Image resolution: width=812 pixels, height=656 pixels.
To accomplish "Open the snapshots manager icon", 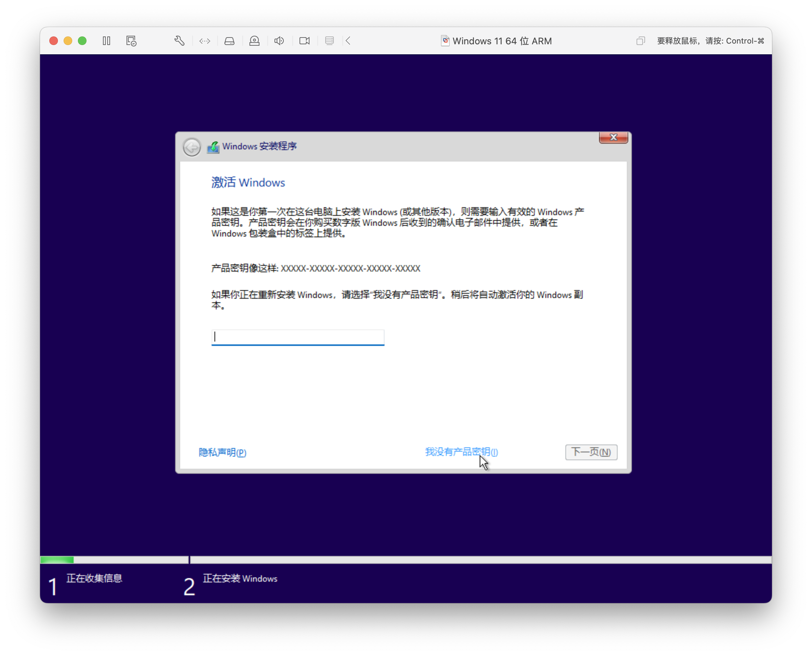I will tap(131, 41).
